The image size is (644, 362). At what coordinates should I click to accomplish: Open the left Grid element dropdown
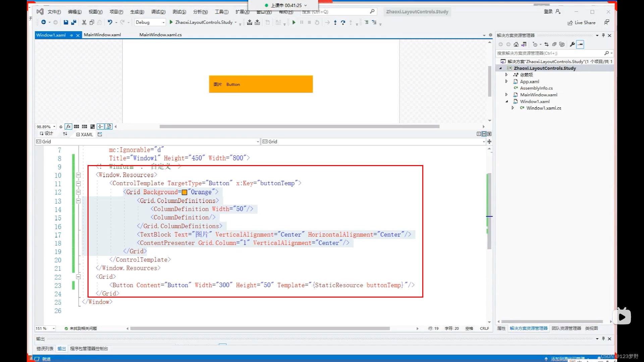(148, 142)
